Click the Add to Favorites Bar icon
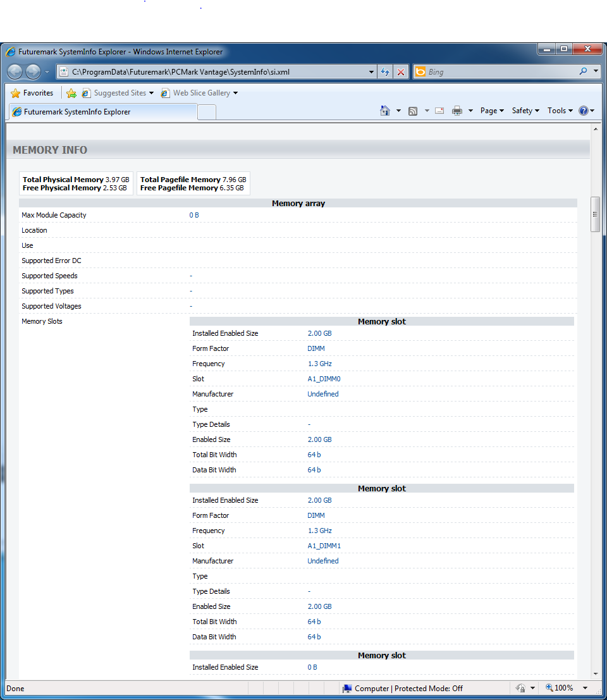 (71, 93)
